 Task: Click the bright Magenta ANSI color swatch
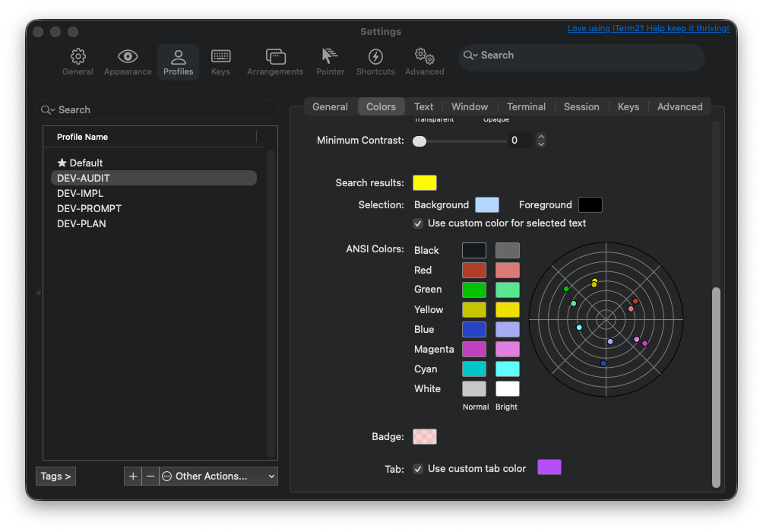tap(507, 349)
